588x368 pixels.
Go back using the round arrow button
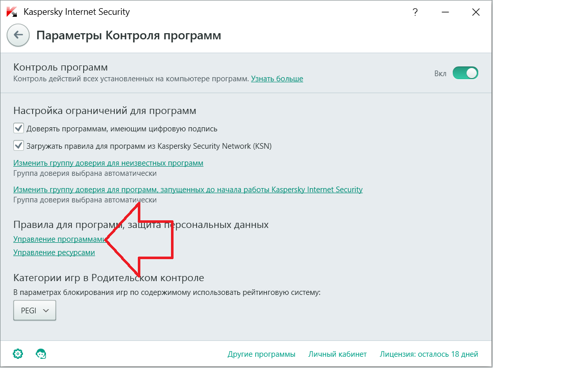18,35
